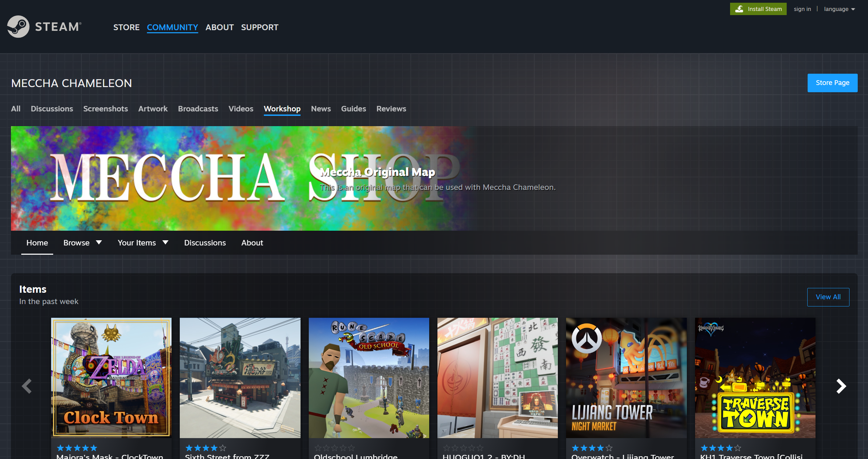
Task: Open the Lijiang Tower Night Market thumbnail
Action: point(626,377)
